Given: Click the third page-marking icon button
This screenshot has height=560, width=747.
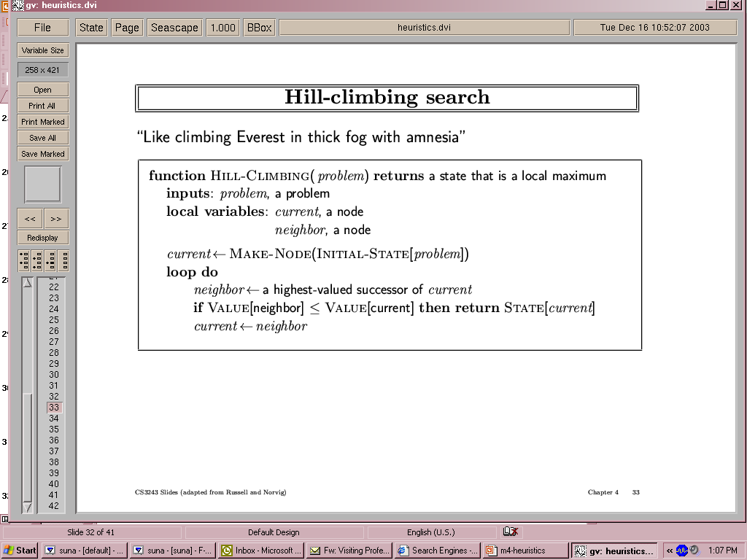Looking at the screenshot, I should click(x=50, y=260).
